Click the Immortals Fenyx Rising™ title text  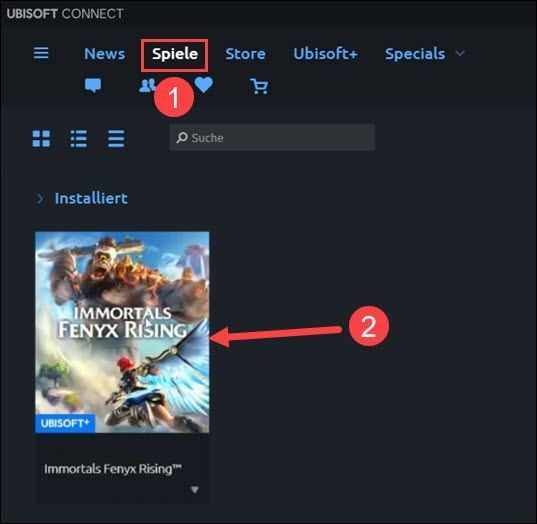[x=113, y=469]
